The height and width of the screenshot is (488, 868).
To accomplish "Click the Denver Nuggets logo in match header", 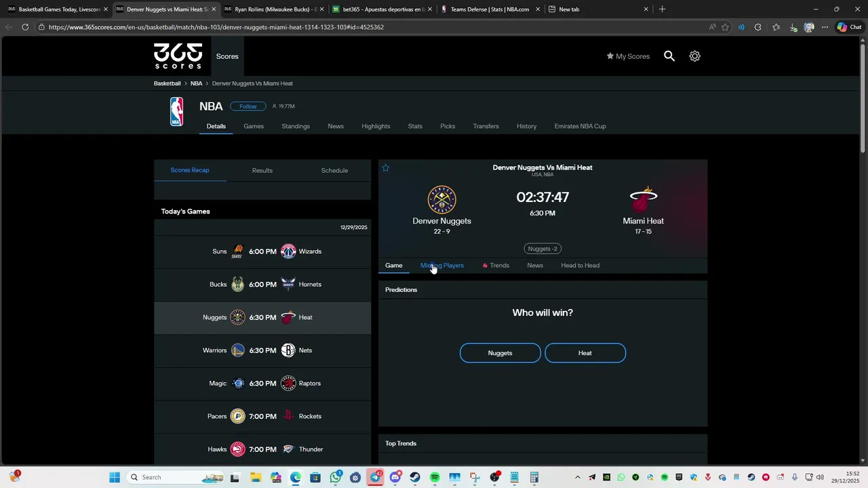I will (441, 199).
